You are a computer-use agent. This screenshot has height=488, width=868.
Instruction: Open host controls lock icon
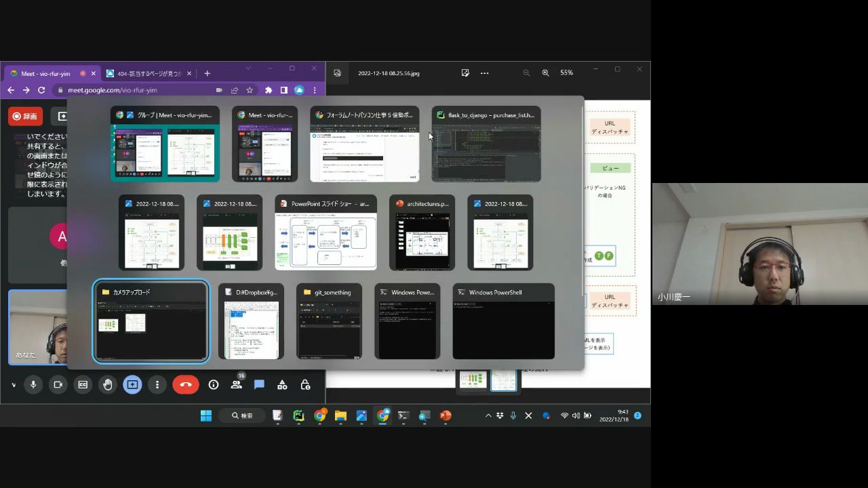[x=305, y=384]
